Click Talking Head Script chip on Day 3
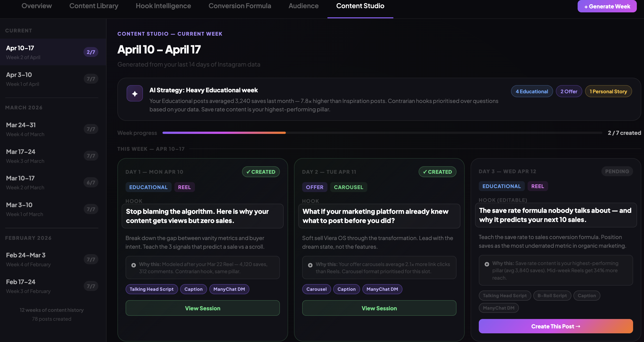Viewport: 644px width, 342px height. (x=505, y=295)
